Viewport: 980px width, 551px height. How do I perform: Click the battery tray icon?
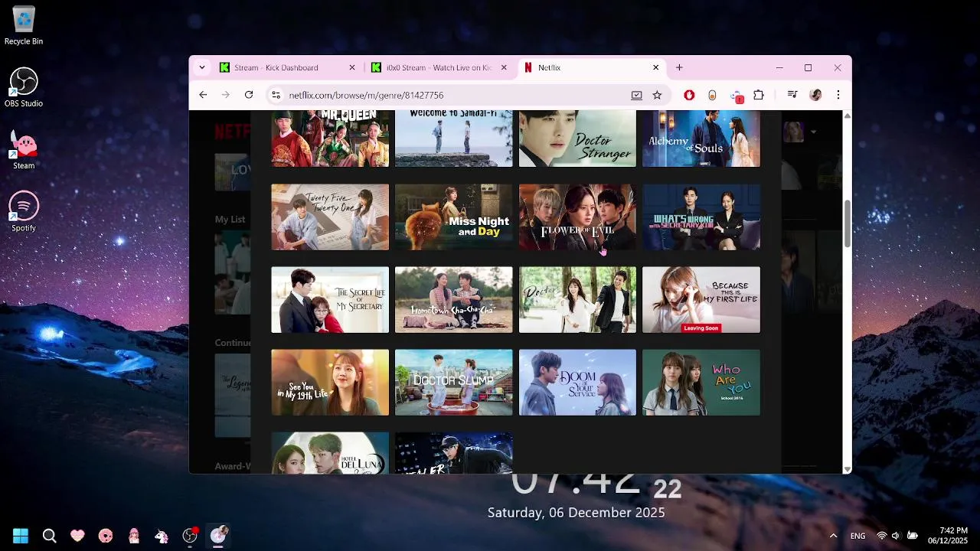tap(913, 536)
